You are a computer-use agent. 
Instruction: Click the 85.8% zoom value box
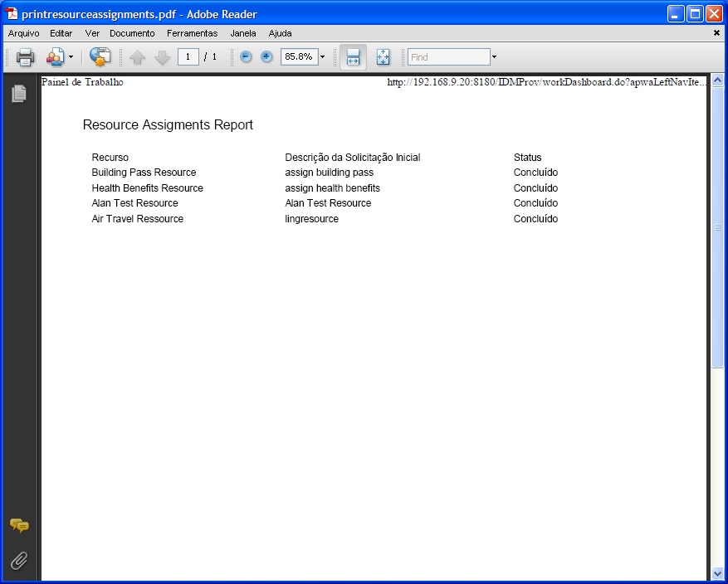pyautogui.click(x=299, y=56)
